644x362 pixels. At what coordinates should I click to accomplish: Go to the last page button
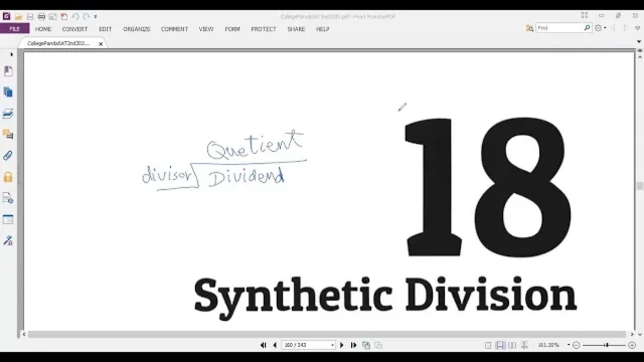[x=354, y=345]
